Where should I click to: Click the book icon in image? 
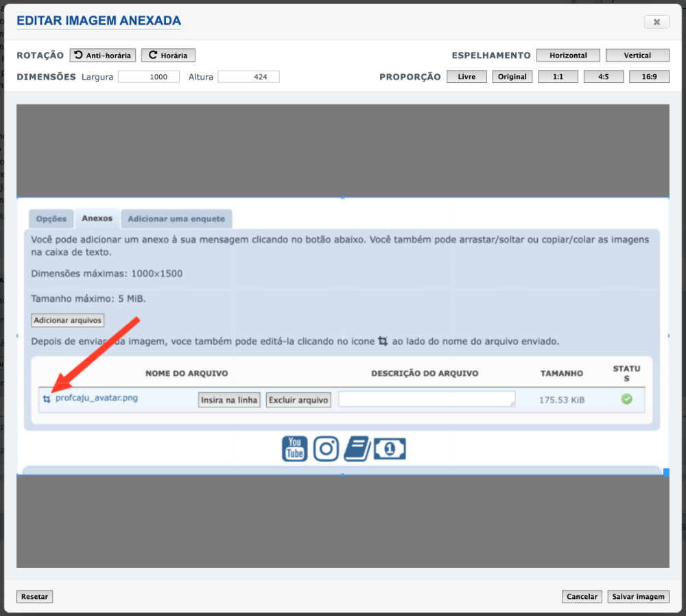[x=356, y=449]
